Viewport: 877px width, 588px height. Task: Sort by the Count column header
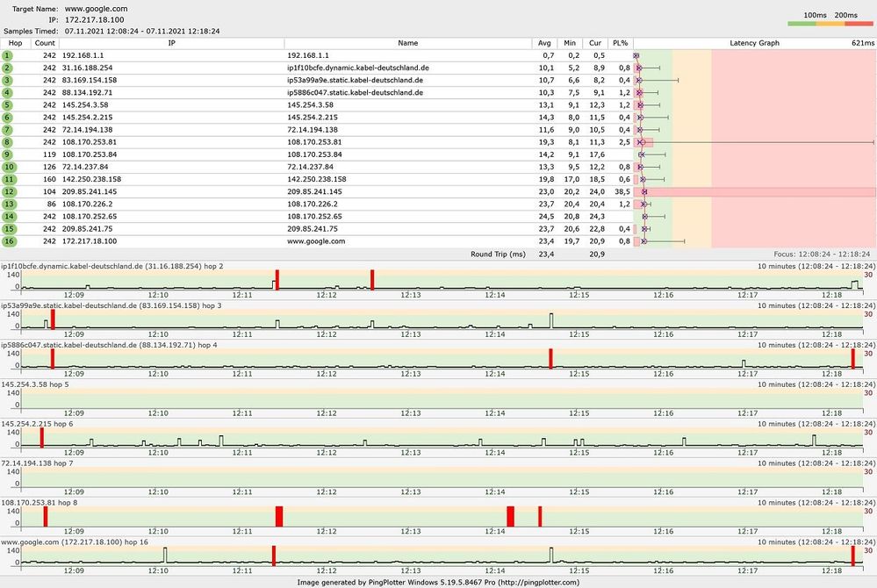pyautogui.click(x=45, y=43)
